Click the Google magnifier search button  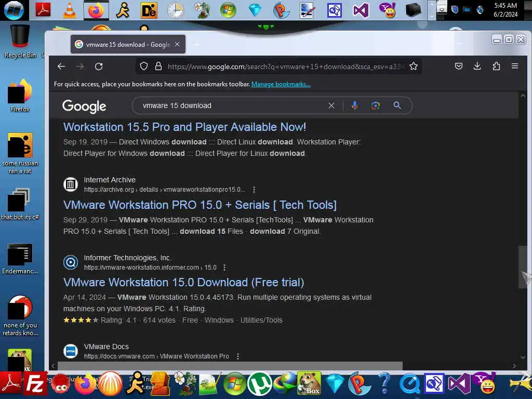tap(397, 105)
